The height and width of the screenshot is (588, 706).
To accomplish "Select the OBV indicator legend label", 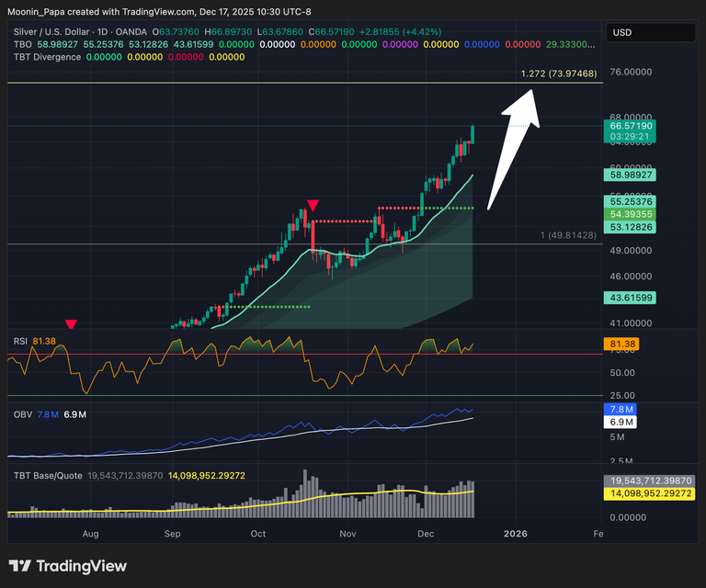I will pyautogui.click(x=21, y=414).
